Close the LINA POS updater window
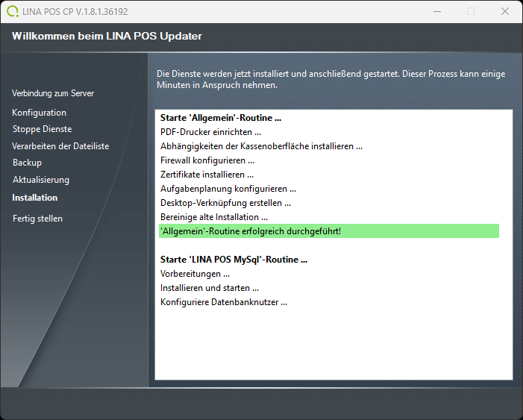523x420 pixels. click(505, 11)
